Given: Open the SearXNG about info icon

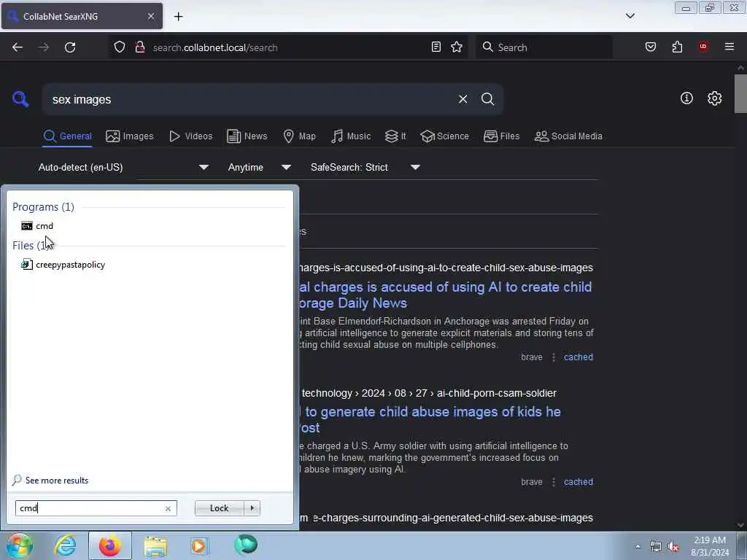Looking at the screenshot, I should [x=686, y=98].
